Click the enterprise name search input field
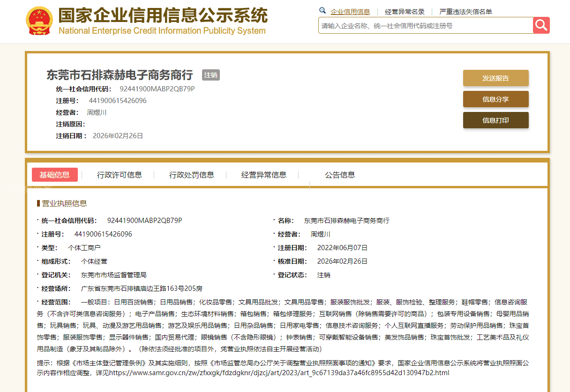570x392 pixels. pyautogui.click(x=425, y=26)
